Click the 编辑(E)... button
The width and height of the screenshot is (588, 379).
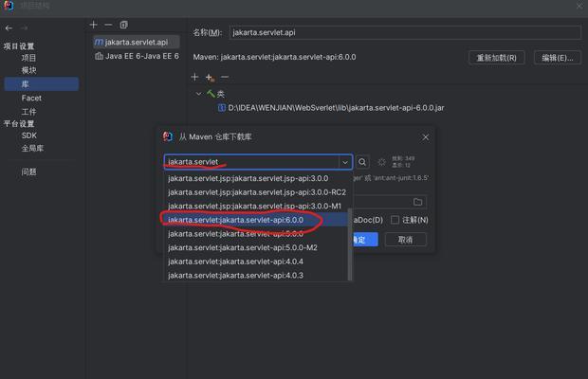click(558, 58)
